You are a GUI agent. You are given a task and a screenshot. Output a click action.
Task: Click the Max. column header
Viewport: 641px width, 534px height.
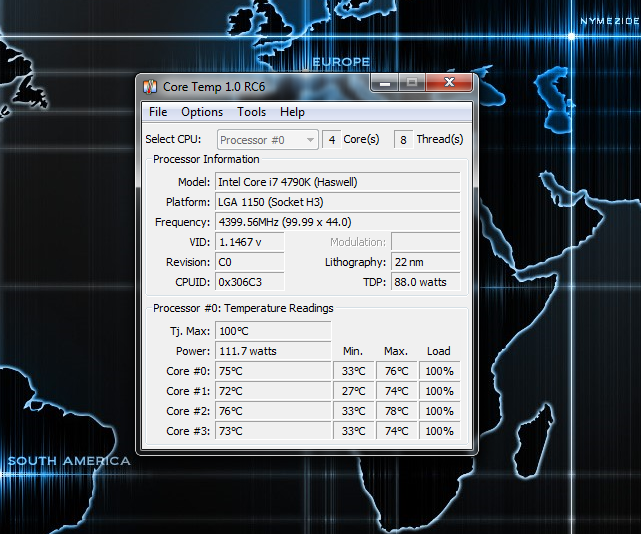click(396, 351)
